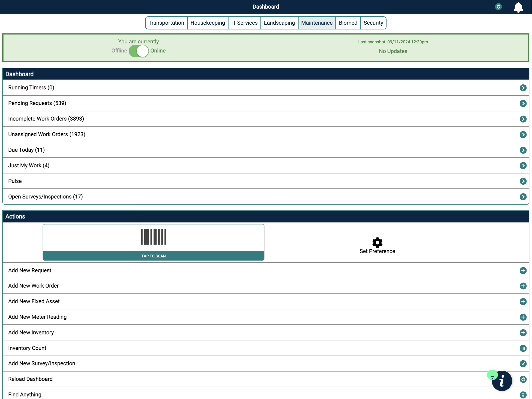Click checkmark icon for Add New Survey/Inspection
Image resolution: width=532 pixels, height=399 pixels.
point(523,364)
